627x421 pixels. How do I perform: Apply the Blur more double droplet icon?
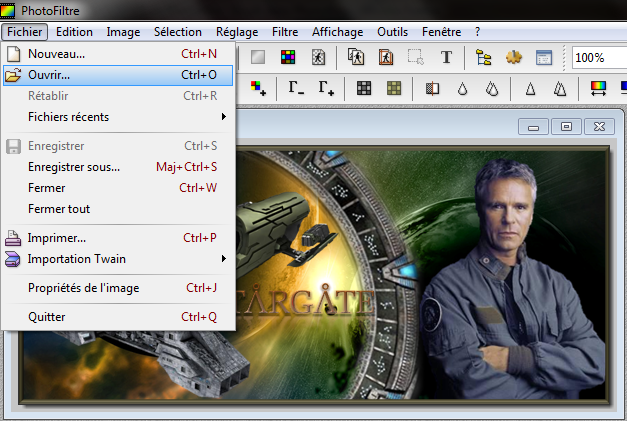pos(492,88)
